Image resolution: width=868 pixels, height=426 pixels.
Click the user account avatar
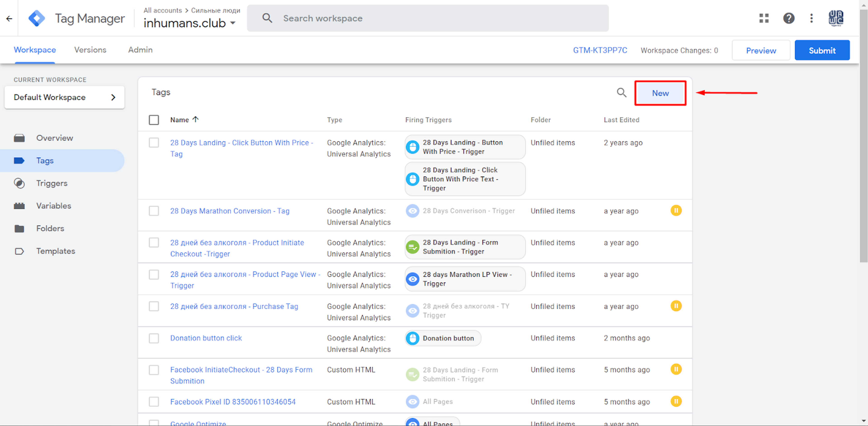click(836, 18)
